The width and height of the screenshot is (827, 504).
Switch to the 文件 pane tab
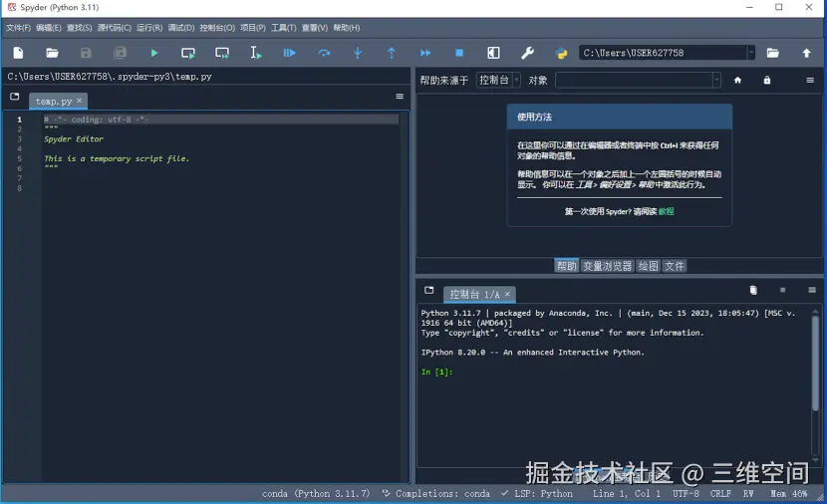674,266
